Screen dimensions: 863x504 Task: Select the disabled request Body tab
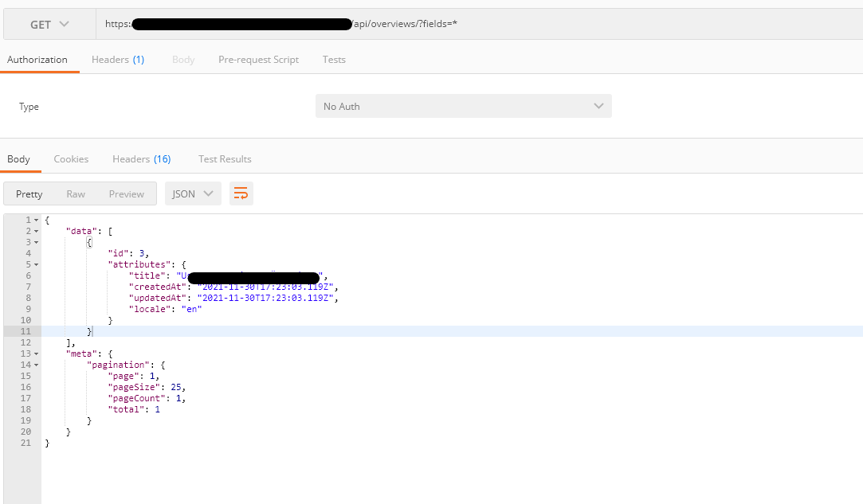[183, 60]
